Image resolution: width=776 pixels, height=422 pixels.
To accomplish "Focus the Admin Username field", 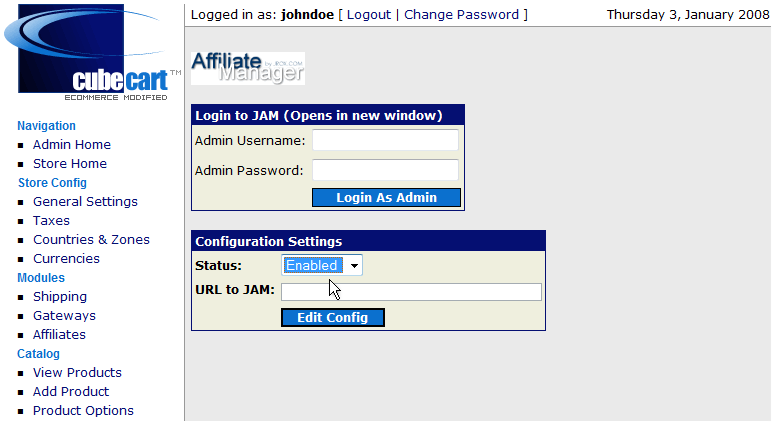I will click(385, 140).
